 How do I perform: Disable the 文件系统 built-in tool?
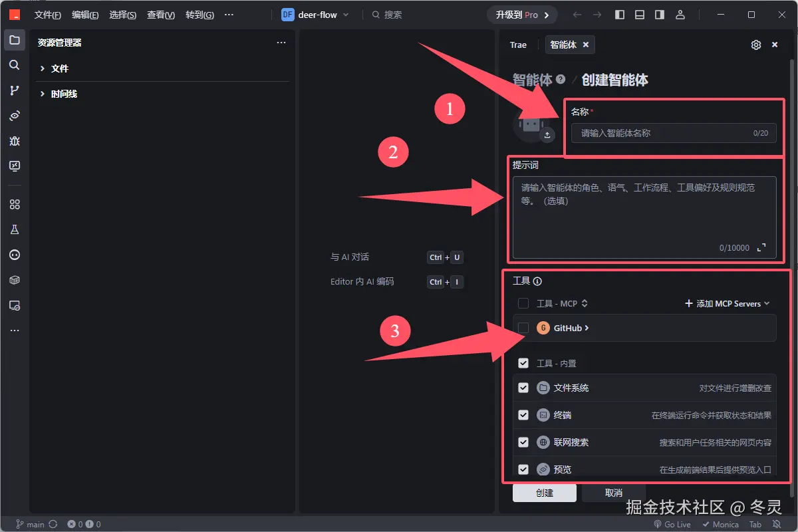pyautogui.click(x=523, y=388)
